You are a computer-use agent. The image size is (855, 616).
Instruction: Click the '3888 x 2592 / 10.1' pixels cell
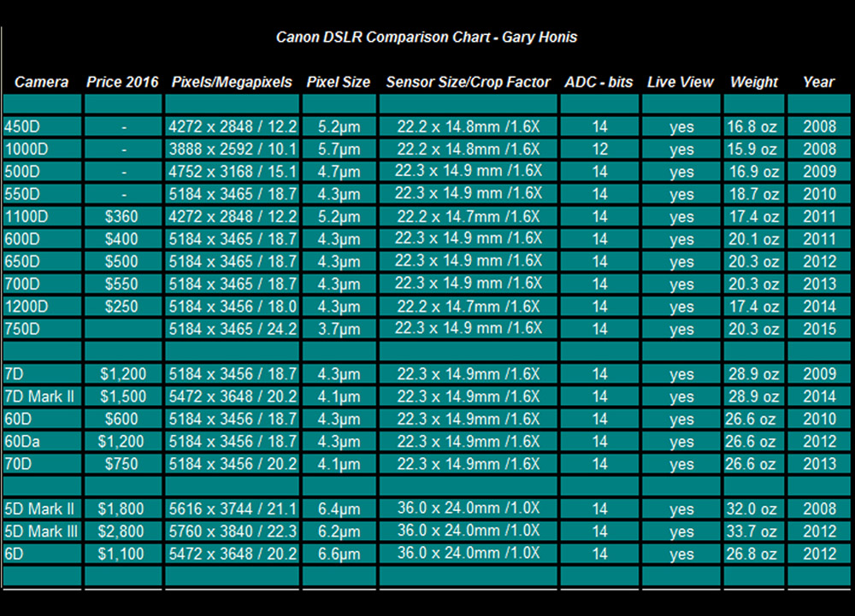pos(233,149)
